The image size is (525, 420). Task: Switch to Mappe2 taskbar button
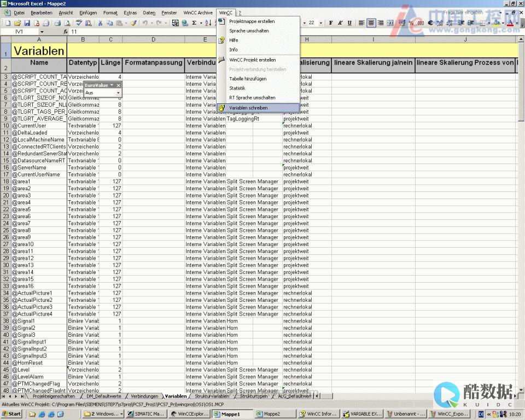click(275, 414)
